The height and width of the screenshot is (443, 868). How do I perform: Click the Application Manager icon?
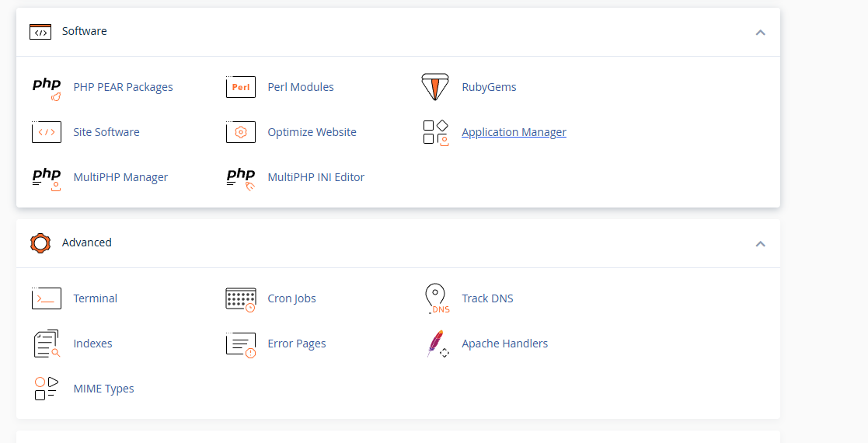pyautogui.click(x=435, y=132)
